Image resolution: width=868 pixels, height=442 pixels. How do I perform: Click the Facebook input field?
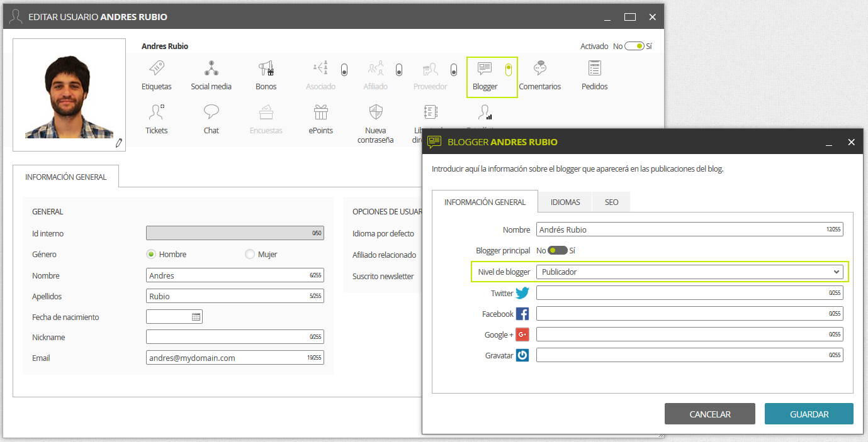[690, 314]
